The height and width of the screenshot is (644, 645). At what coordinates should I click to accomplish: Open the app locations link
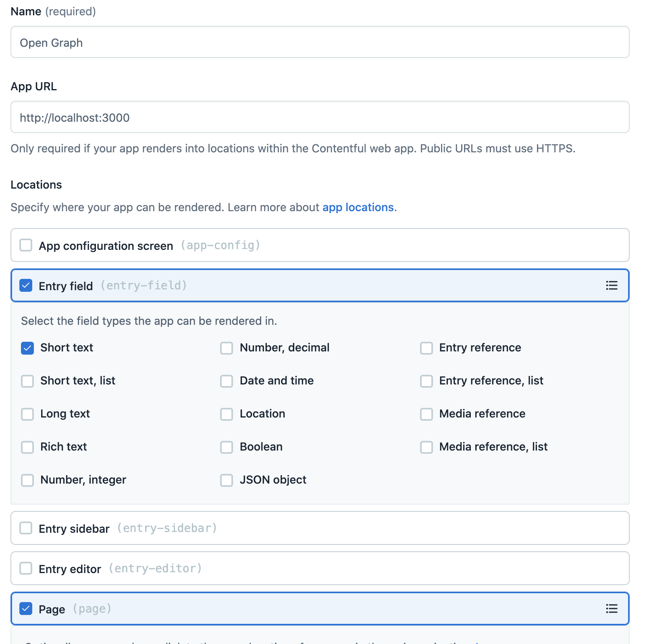pos(358,208)
